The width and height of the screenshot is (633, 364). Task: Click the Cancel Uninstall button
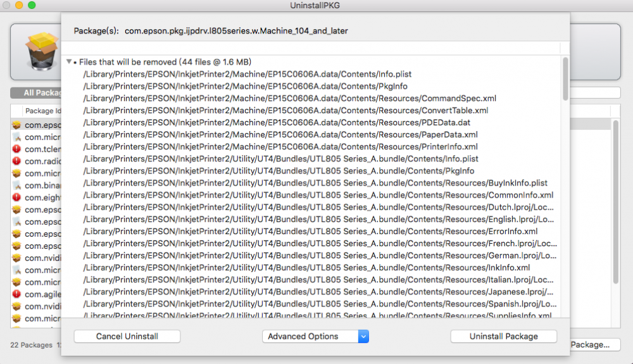[x=127, y=336]
